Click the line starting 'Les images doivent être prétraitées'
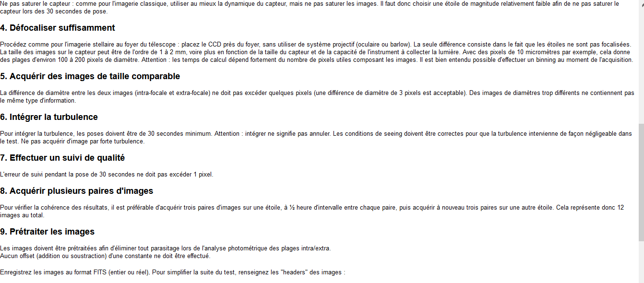 pos(166,248)
